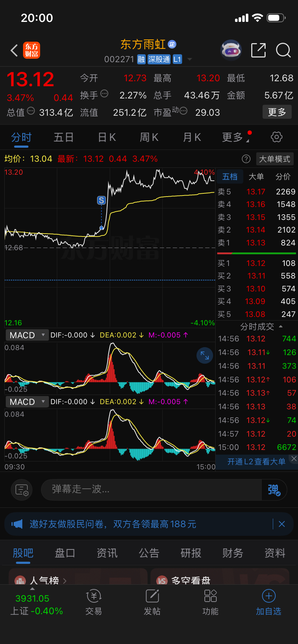Screen dimensions: 298x644
Task: Tap the 卖5 row at 13.17
Action: 257,192
